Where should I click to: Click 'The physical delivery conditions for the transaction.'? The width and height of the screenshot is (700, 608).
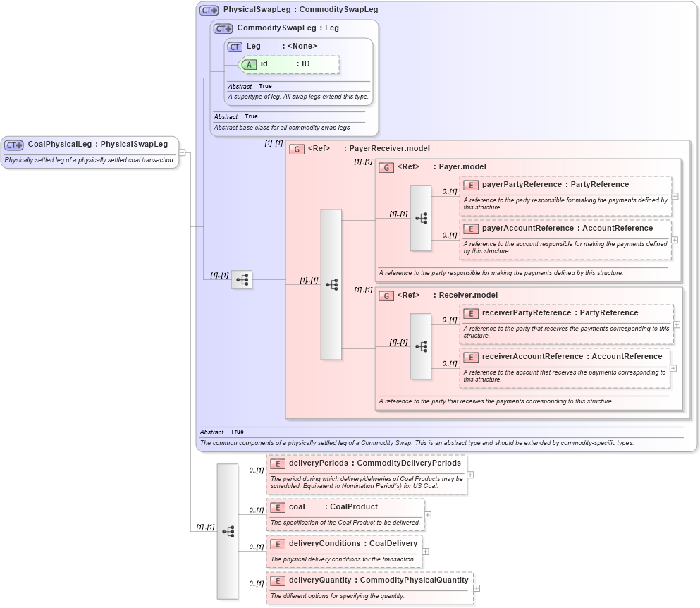tap(343, 559)
